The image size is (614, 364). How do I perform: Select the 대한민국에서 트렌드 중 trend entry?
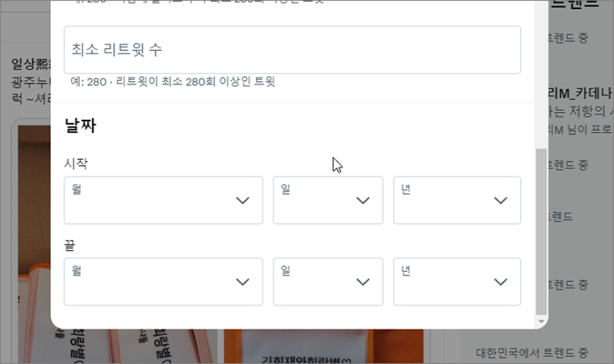[532, 352]
